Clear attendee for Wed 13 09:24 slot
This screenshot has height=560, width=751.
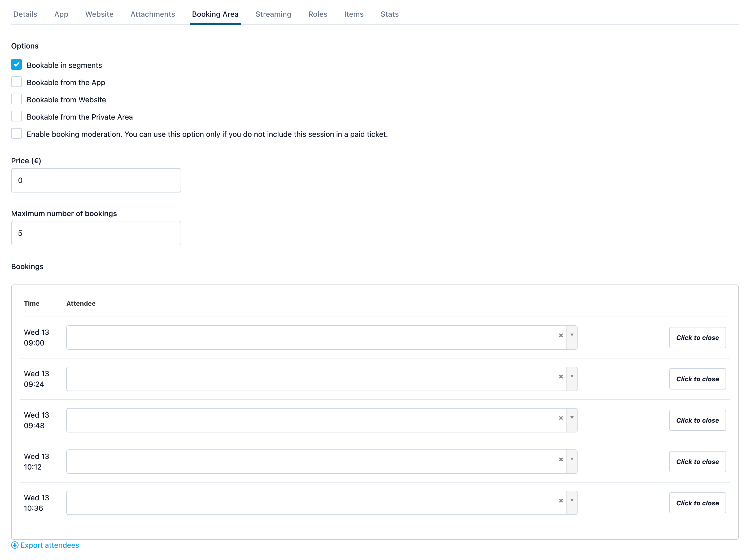click(x=560, y=377)
